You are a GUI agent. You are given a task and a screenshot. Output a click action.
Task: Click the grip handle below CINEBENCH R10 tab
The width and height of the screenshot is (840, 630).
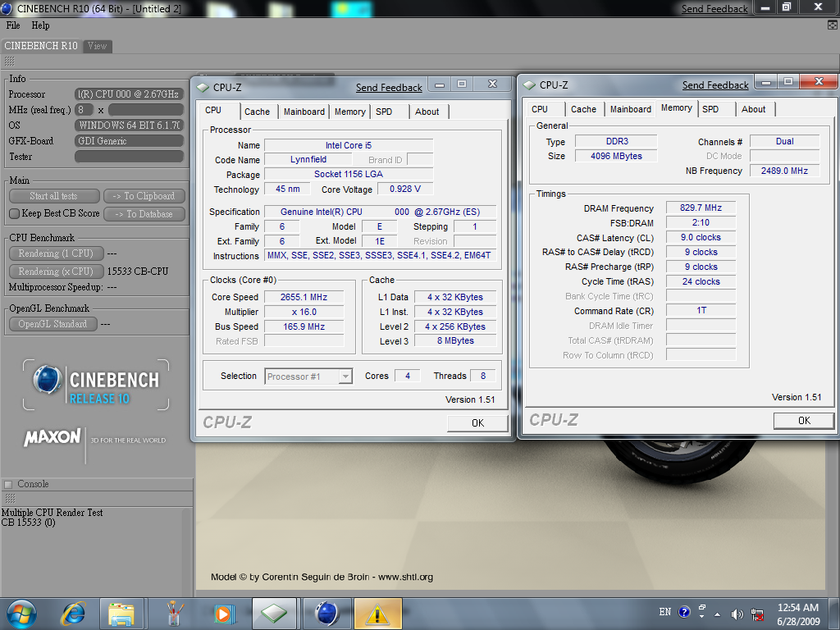point(10,61)
